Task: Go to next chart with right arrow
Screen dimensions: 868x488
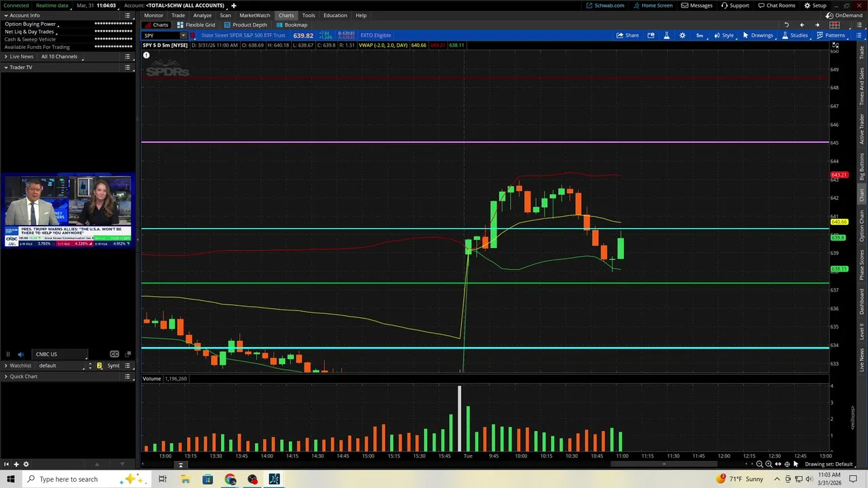Action: [816, 25]
